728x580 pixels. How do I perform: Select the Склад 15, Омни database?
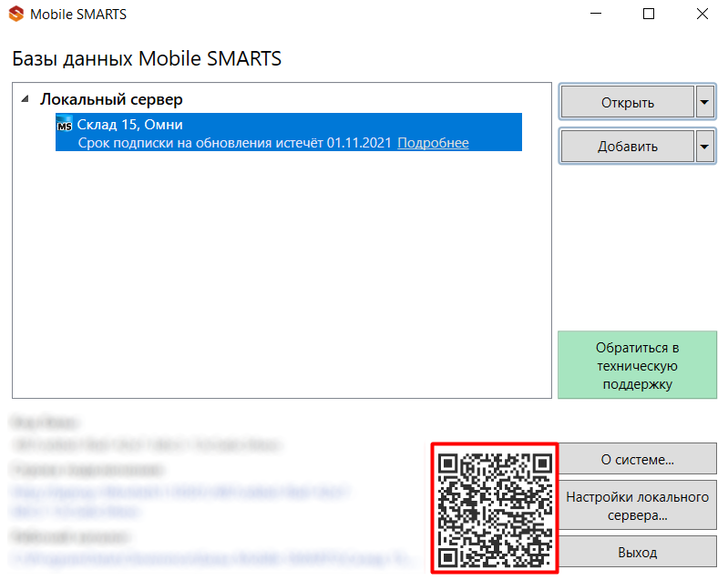pos(288,132)
